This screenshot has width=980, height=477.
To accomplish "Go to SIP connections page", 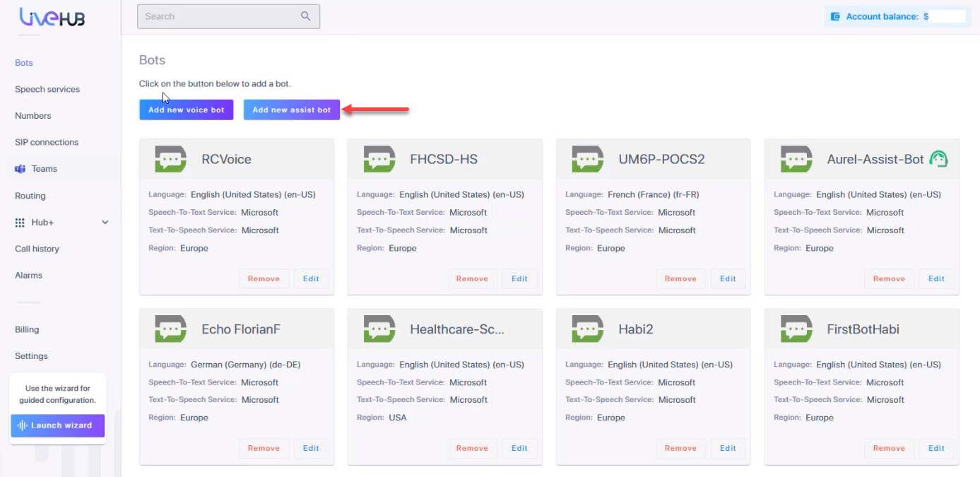I will (x=47, y=142).
